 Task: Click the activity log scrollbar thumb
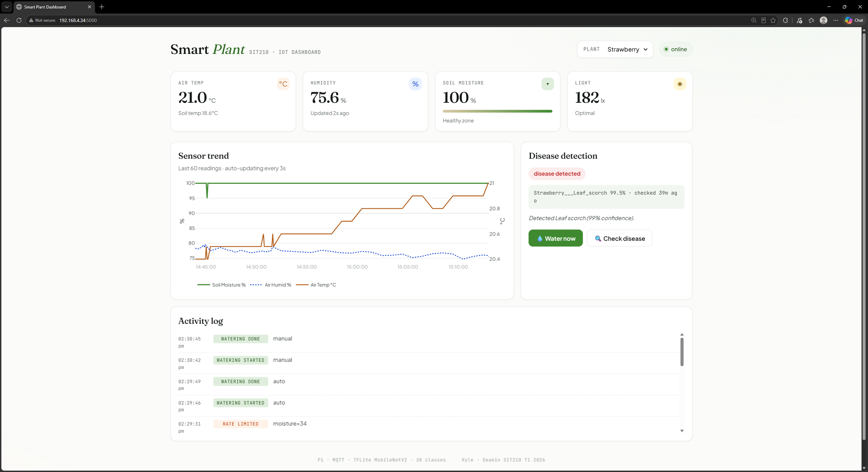coord(682,352)
